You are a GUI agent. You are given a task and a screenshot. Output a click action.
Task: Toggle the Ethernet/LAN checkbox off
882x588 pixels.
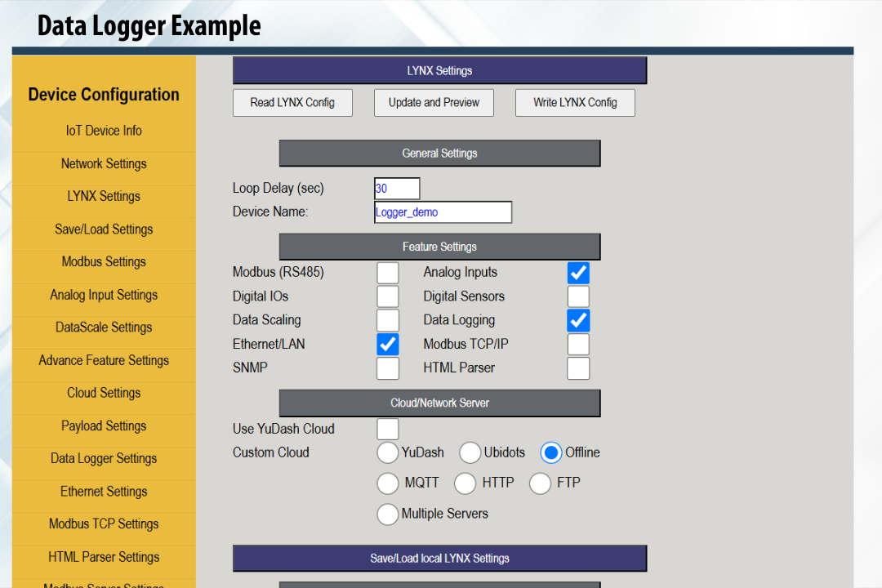click(388, 344)
